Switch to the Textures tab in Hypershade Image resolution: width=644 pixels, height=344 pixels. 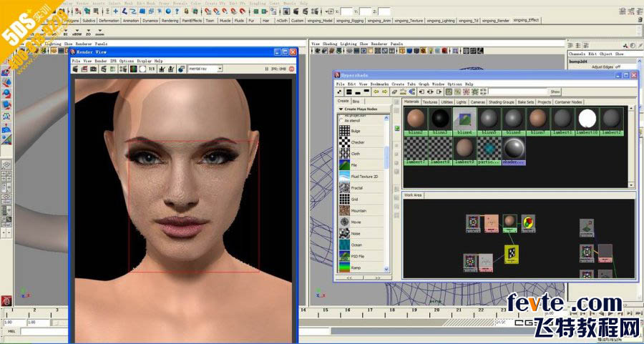click(430, 102)
